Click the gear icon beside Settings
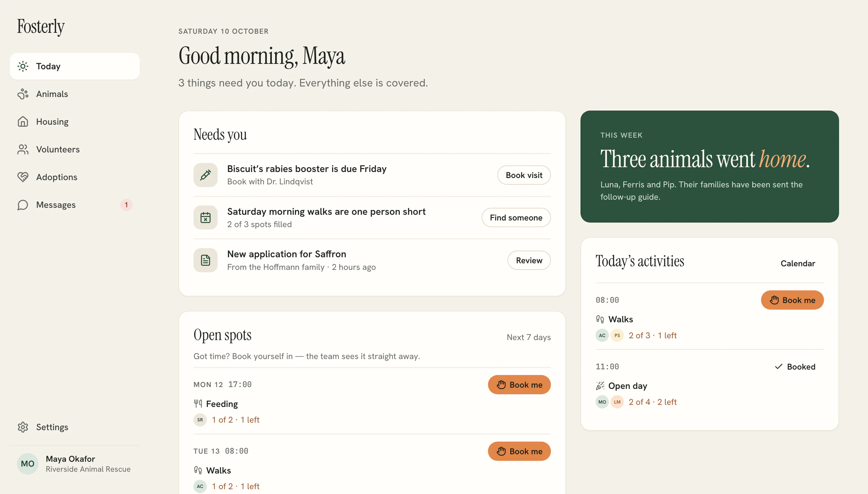Viewport: 868px width, 494px height. coord(23,427)
